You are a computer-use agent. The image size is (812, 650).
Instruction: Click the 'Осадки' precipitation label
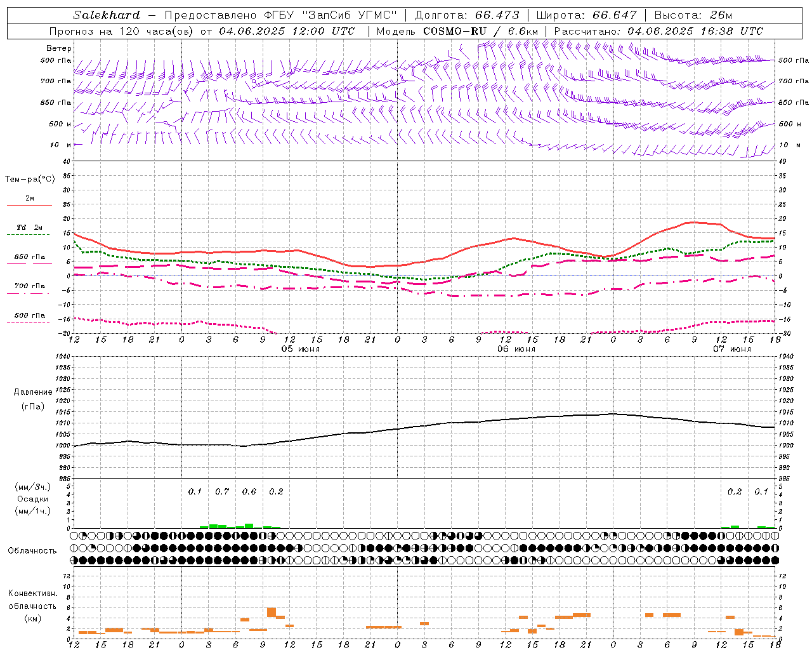pyautogui.click(x=33, y=499)
